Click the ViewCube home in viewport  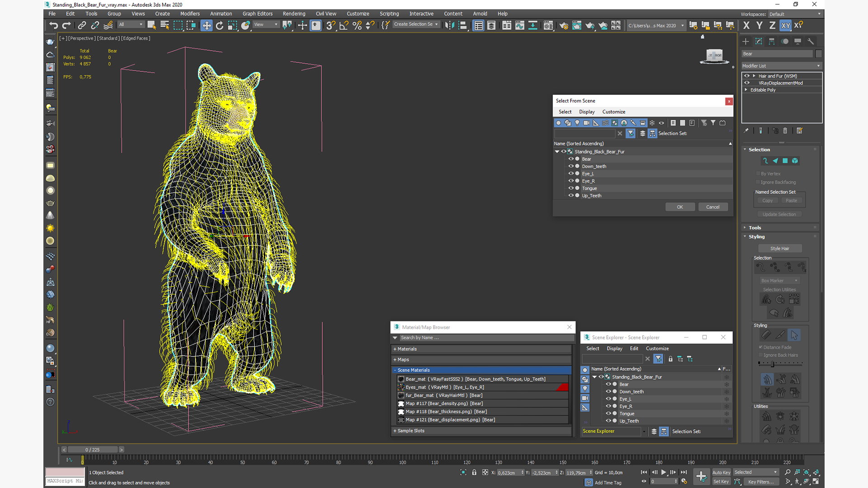tap(703, 37)
